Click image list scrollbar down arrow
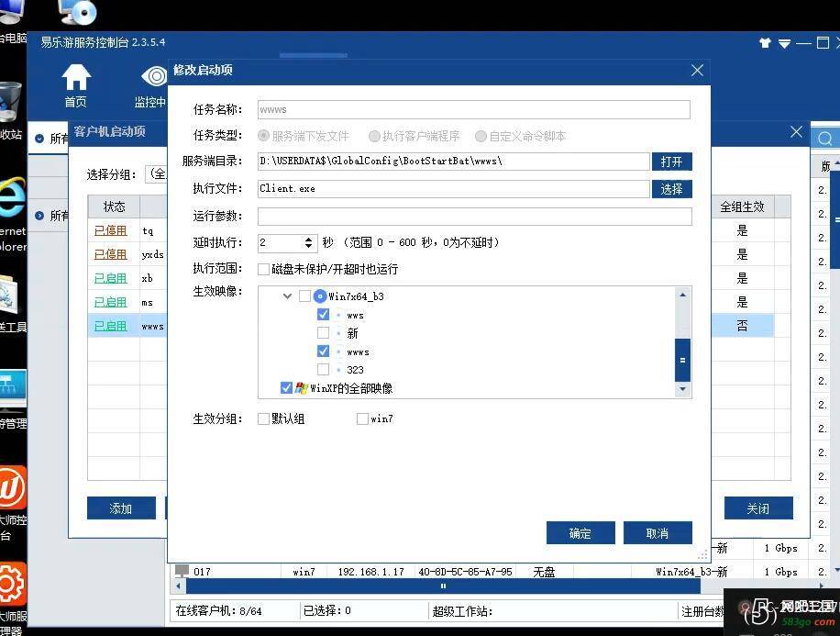 pos(682,389)
